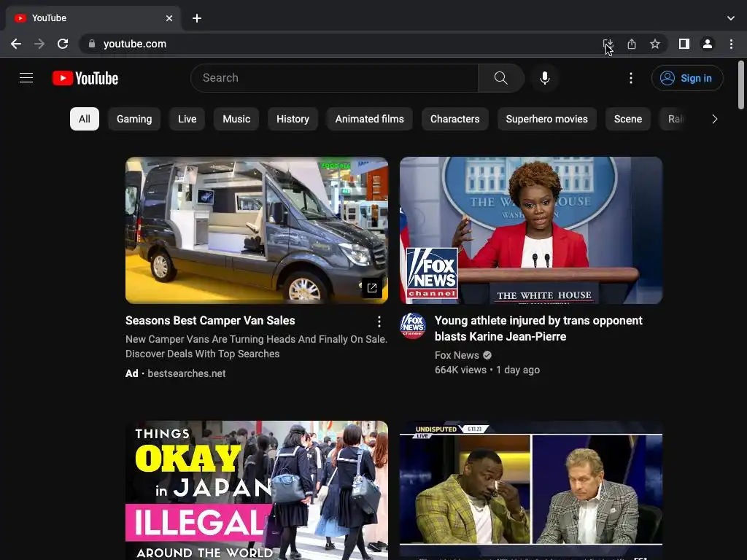Select the Animated films chip
The image size is (747, 560).
click(x=369, y=119)
